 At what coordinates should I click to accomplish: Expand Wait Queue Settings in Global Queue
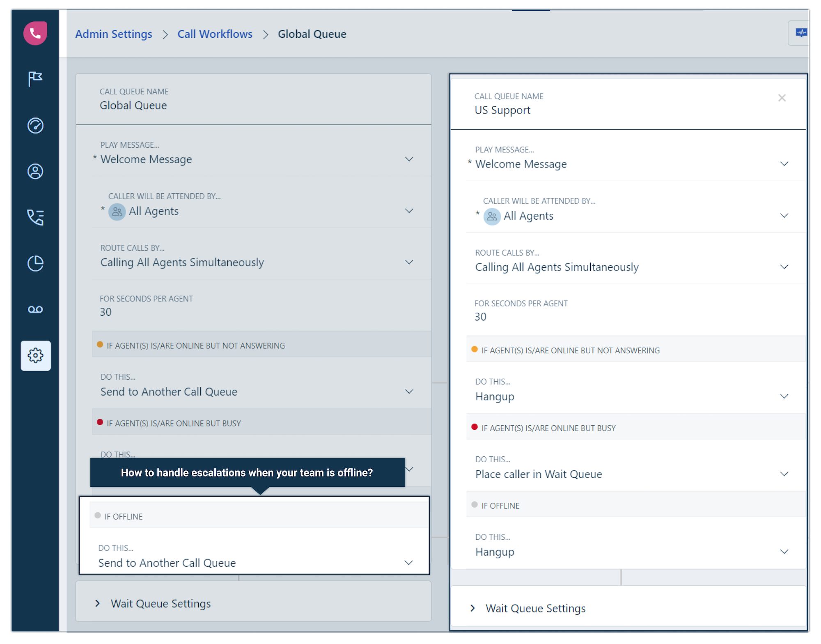point(254,603)
